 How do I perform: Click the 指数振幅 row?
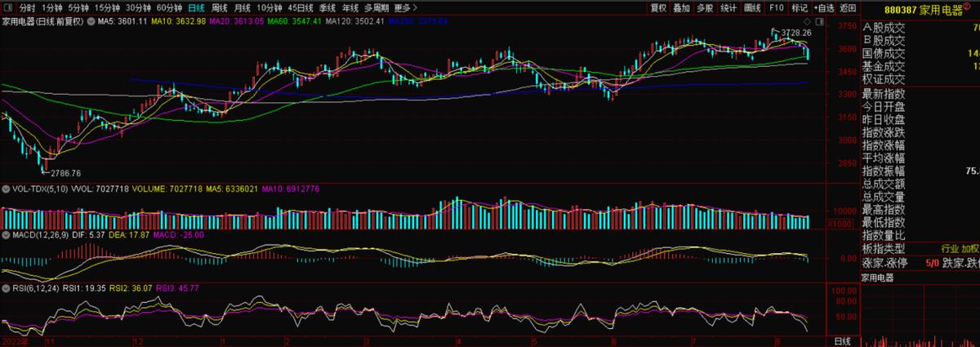[920, 171]
